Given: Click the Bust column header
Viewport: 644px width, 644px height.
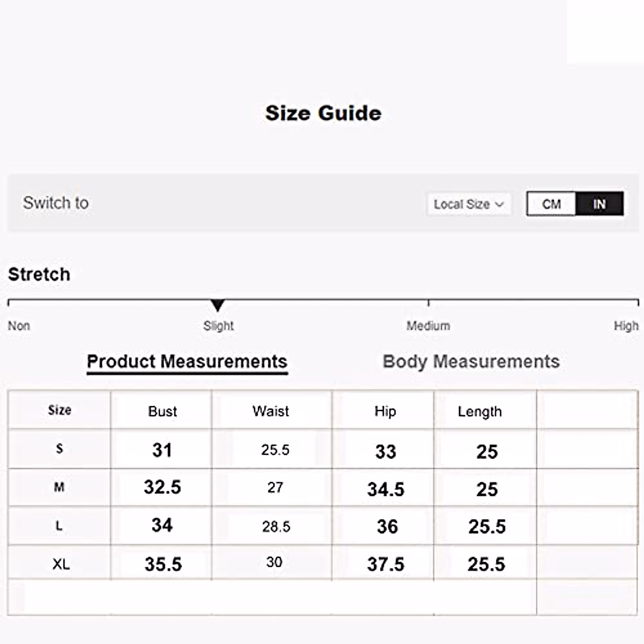Looking at the screenshot, I should (162, 411).
